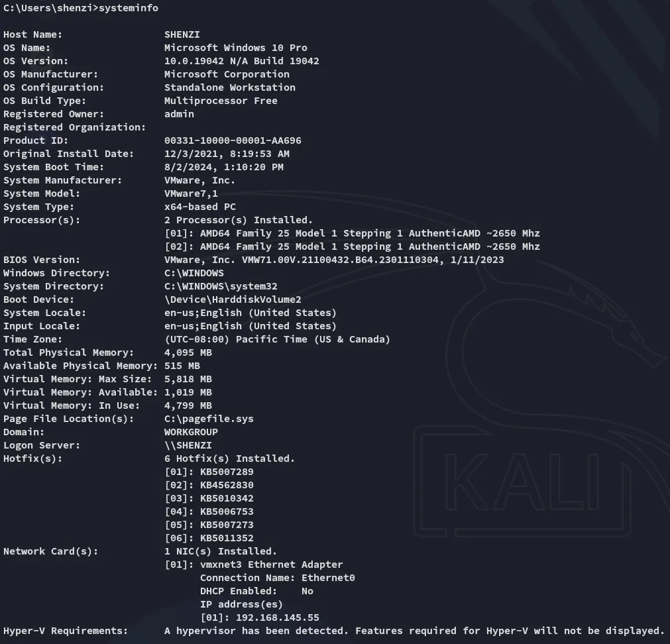Click the Input Locale value line
This screenshot has width=670, height=644.
(251, 326)
